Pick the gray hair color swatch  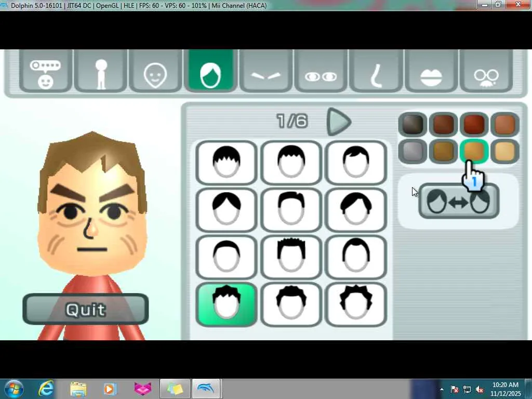tap(413, 151)
